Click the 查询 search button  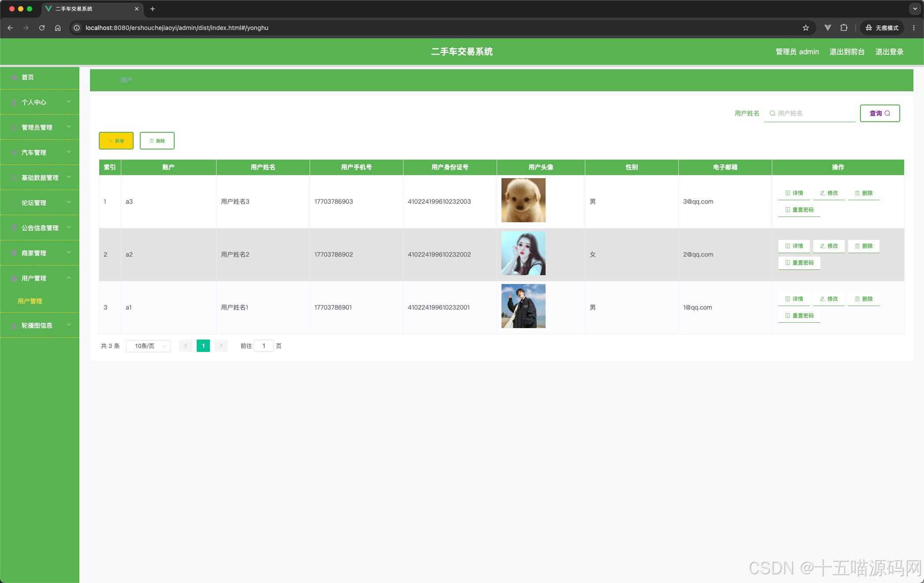tap(880, 113)
